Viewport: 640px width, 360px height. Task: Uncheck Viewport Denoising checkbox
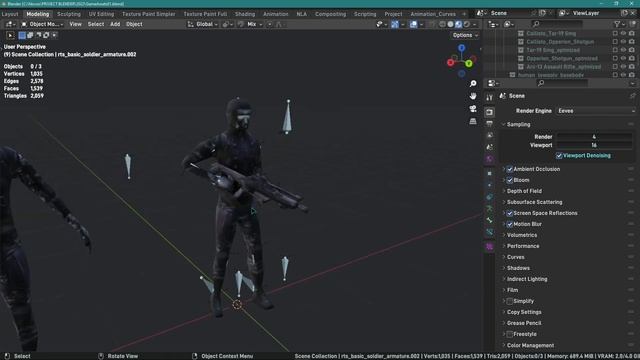coord(559,156)
